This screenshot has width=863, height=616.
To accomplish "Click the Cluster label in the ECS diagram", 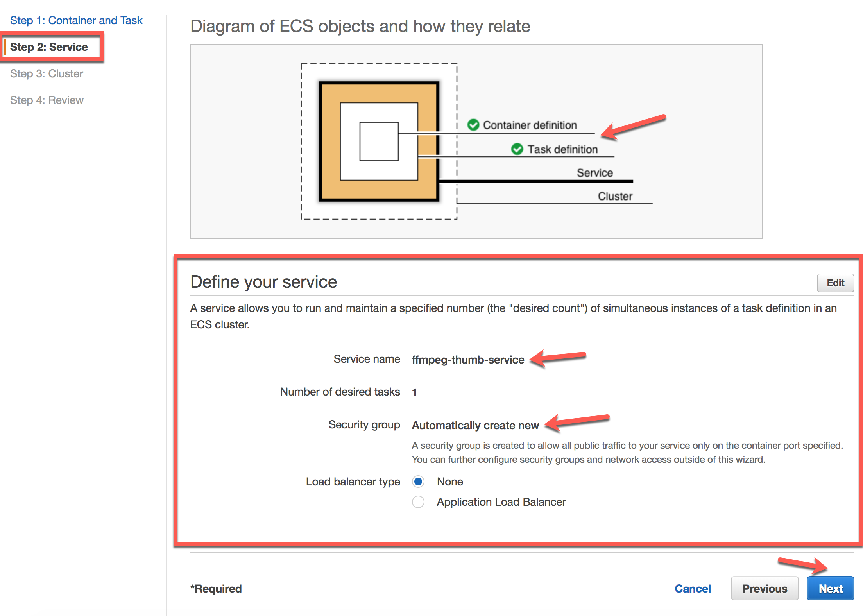I will [614, 196].
